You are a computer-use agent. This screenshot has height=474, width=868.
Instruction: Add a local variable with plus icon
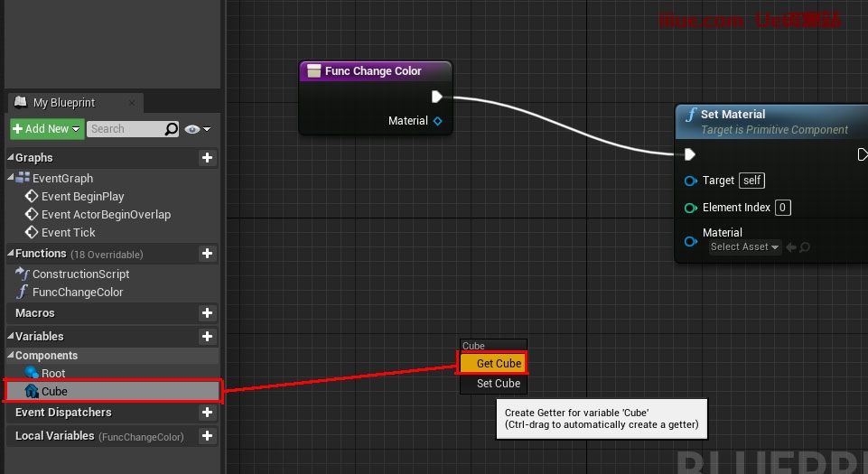coord(208,436)
